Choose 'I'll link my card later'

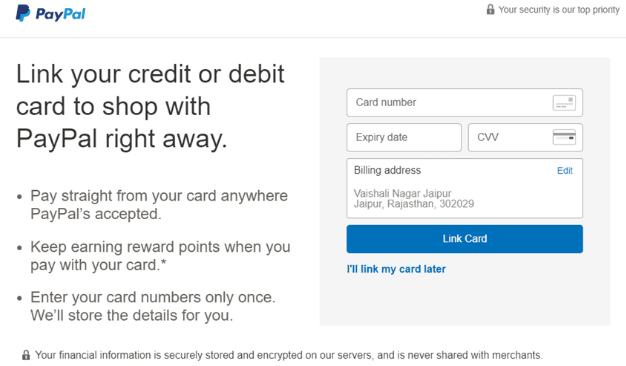coord(396,269)
